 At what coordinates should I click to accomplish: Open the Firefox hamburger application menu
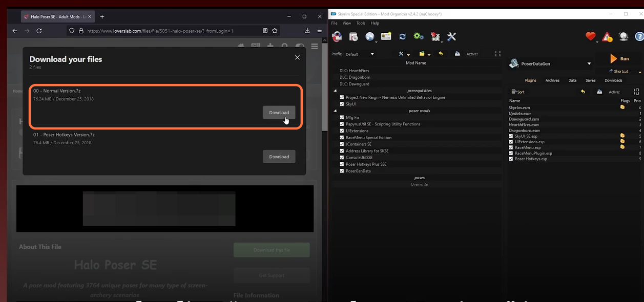point(319,31)
